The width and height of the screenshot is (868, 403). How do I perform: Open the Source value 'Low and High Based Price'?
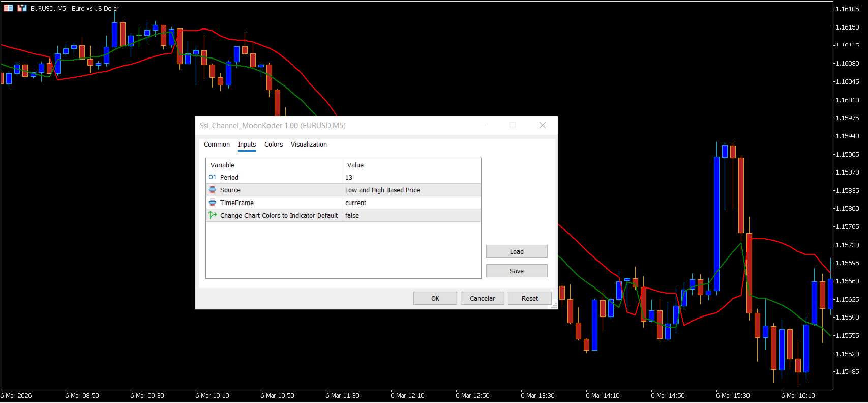[412, 190]
